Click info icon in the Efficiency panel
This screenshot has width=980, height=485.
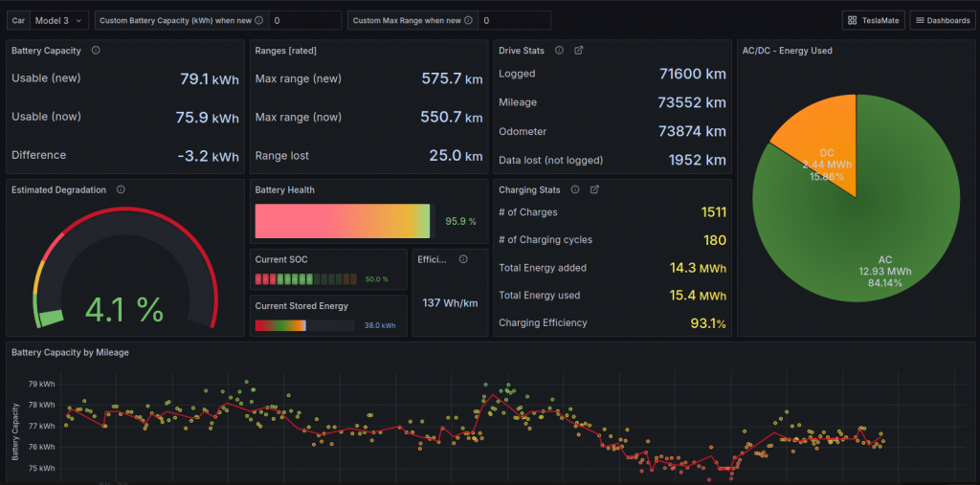[463, 259]
